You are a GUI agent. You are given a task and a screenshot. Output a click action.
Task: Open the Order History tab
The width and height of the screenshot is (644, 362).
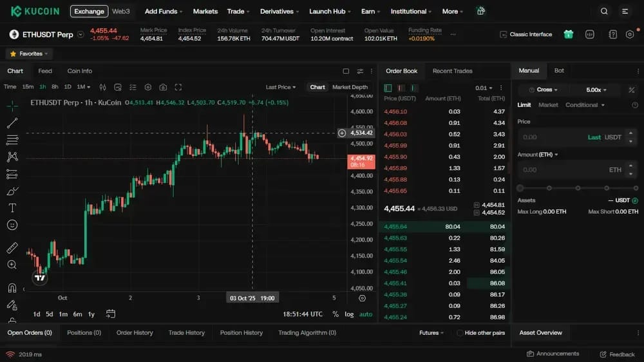(135, 333)
